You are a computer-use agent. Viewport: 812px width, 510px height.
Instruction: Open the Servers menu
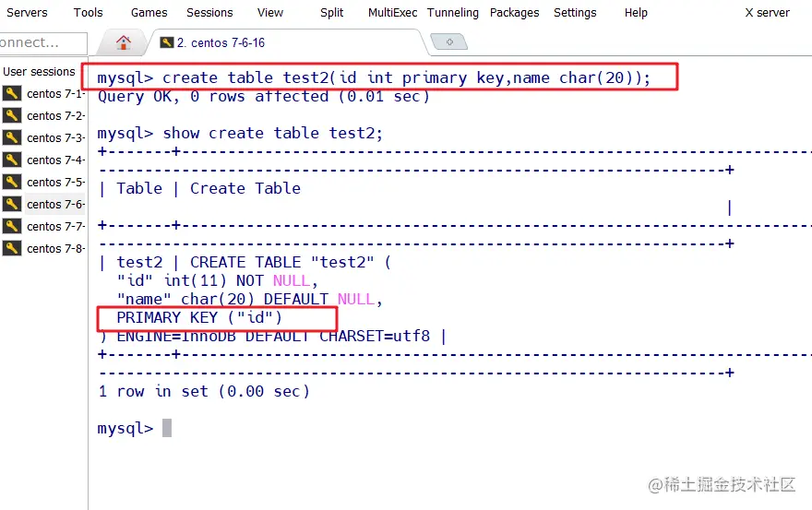point(27,12)
